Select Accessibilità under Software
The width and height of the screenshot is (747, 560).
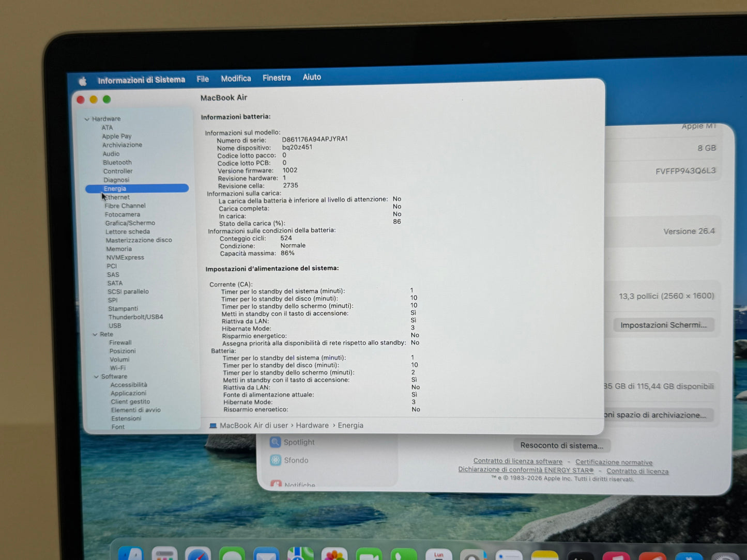[129, 385]
